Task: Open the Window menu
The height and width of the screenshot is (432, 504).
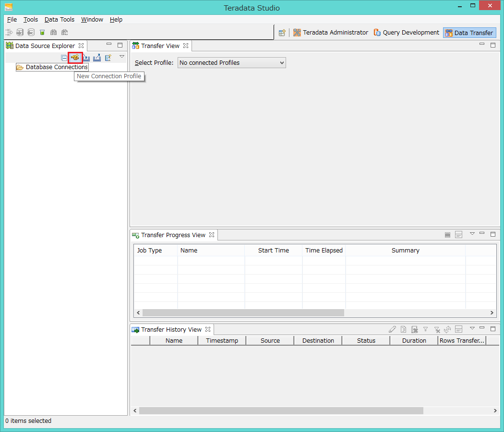Action: coord(92,20)
